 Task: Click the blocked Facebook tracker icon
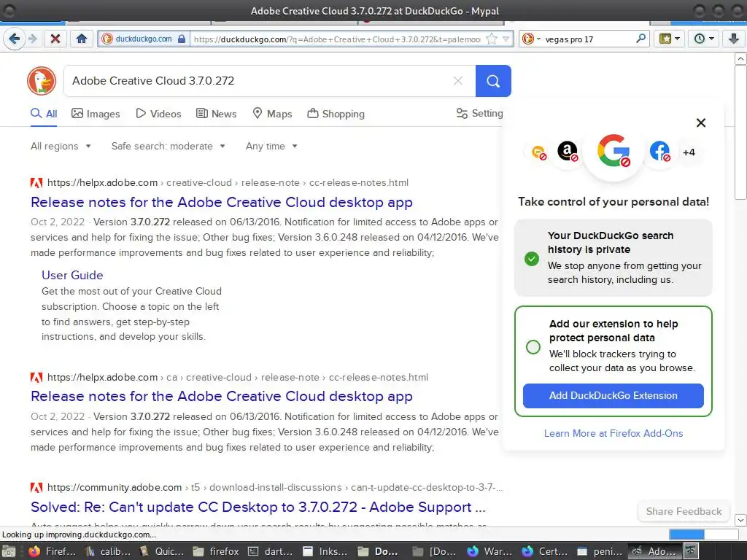click(659, 152)
